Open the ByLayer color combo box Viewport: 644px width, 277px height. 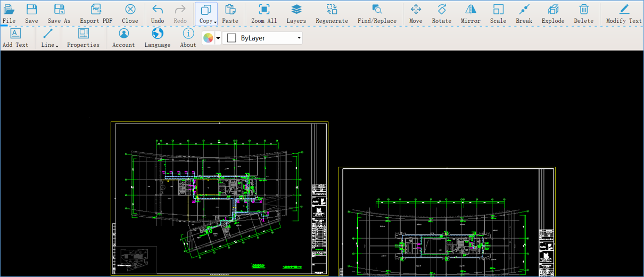tap(262, 38)
